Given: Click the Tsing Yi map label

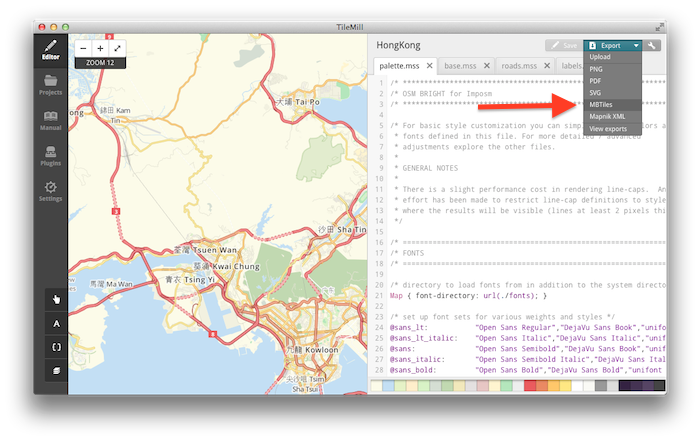Looking at the screenshot, I should [190, 280].
